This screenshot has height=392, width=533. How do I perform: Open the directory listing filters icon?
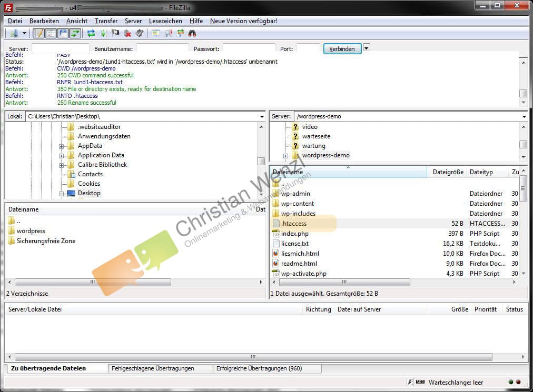point(156,33)
